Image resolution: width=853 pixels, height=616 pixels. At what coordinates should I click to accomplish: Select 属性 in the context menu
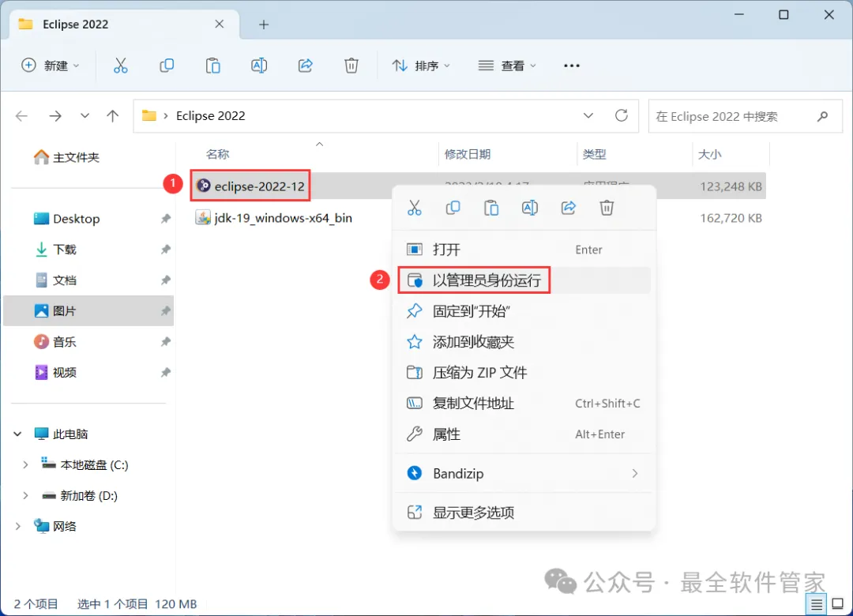point(524,434)
